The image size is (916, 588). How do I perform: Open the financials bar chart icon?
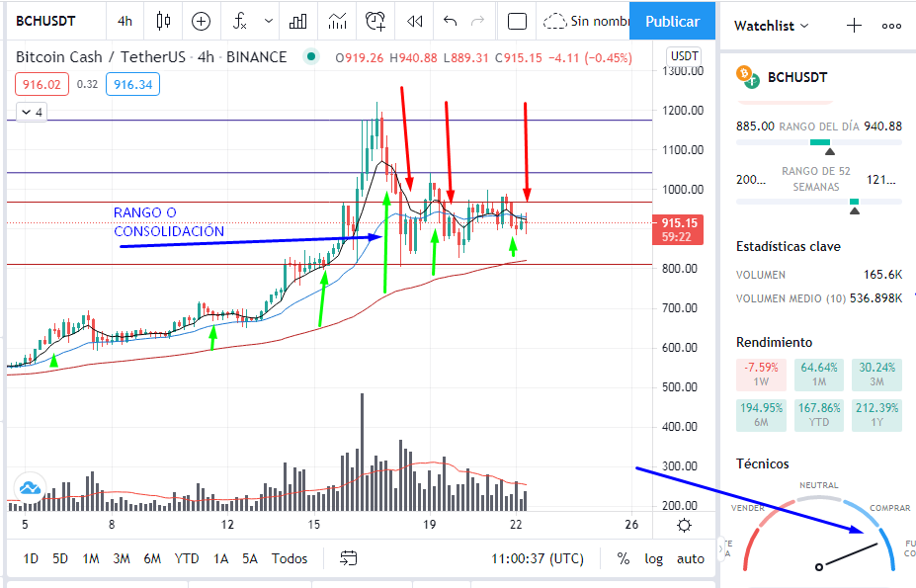(298, 22)
